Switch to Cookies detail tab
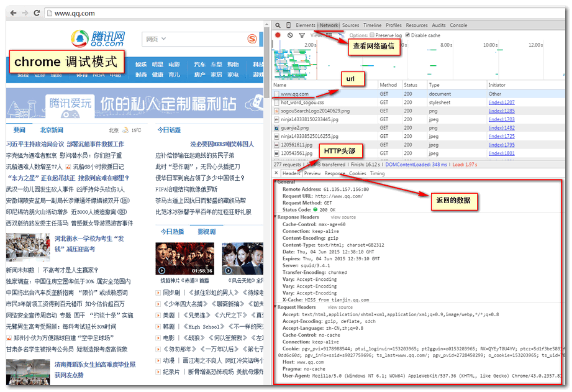572x392 pixels. (x=358, y=173)
